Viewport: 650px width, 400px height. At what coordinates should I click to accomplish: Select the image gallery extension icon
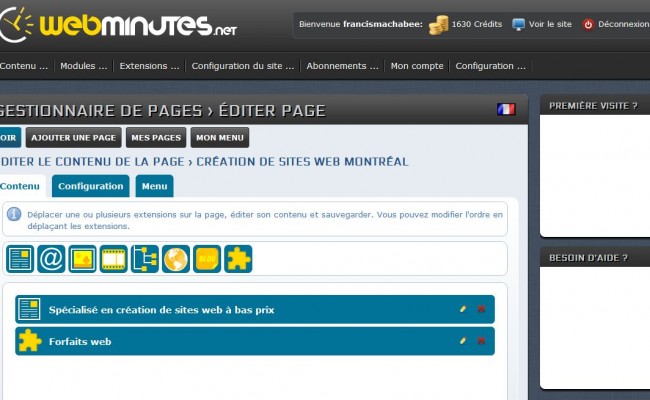pyautogui.click(x=82, y=259)
